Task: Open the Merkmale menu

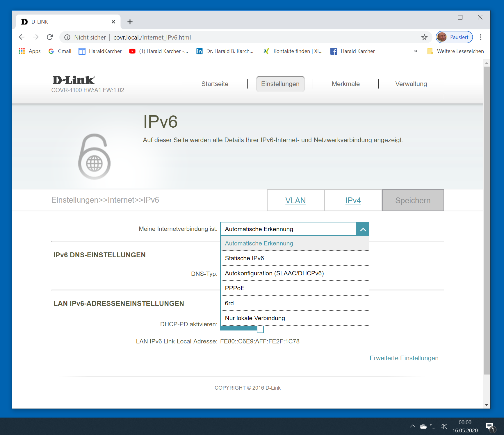Action: pos(346,84)
